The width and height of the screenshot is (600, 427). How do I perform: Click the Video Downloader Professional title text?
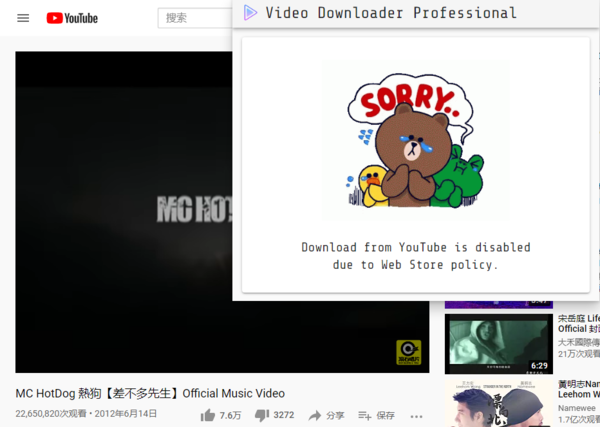(x=391, y=13)
